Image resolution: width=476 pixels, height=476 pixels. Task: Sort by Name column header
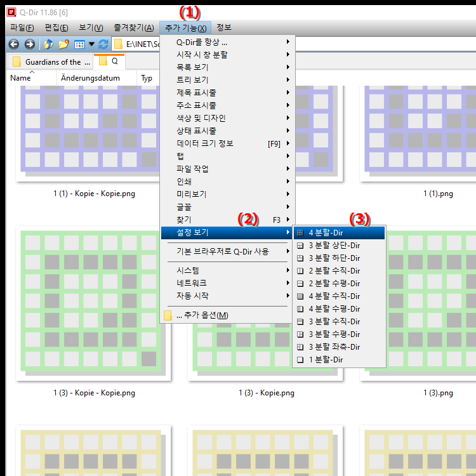tap(32, 78)
